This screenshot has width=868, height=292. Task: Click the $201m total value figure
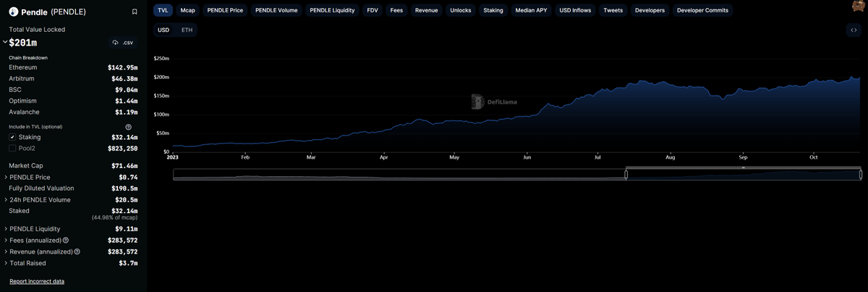click(23, 43)
